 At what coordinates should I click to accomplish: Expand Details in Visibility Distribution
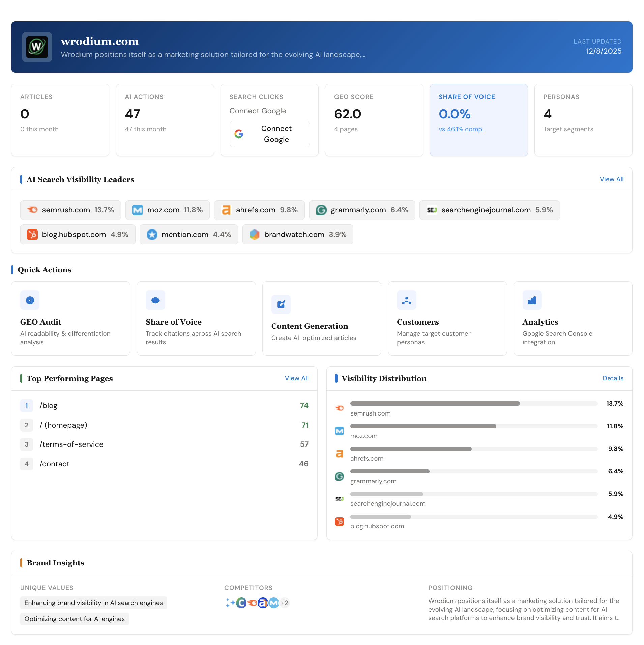613,378
